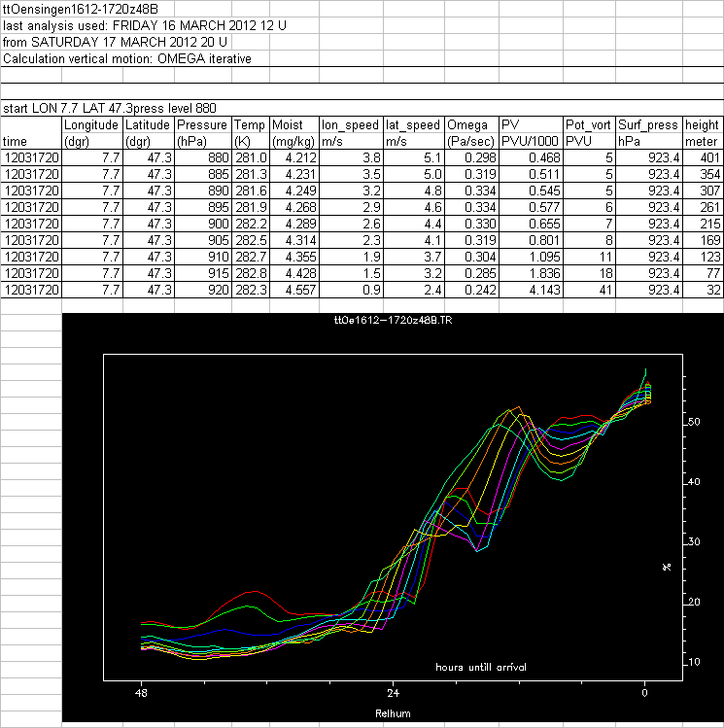724x728 pixels.
Task: Select PV value 0.468
Action: point(531,157)
